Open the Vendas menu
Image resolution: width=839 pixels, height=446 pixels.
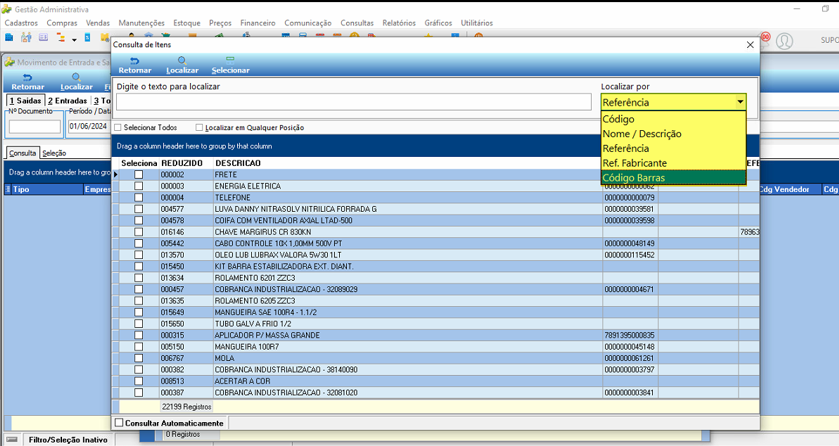[x=98, y=23]
